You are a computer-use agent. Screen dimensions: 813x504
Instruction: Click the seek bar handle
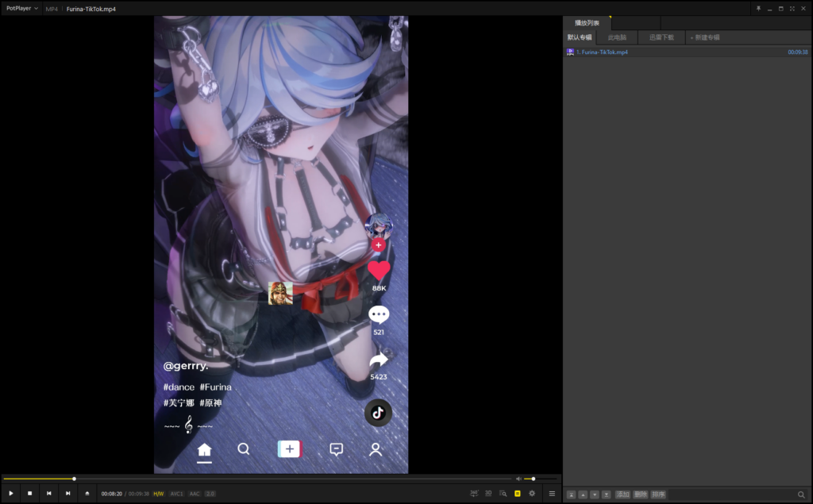pyautogui.click(x=74, y=479)
